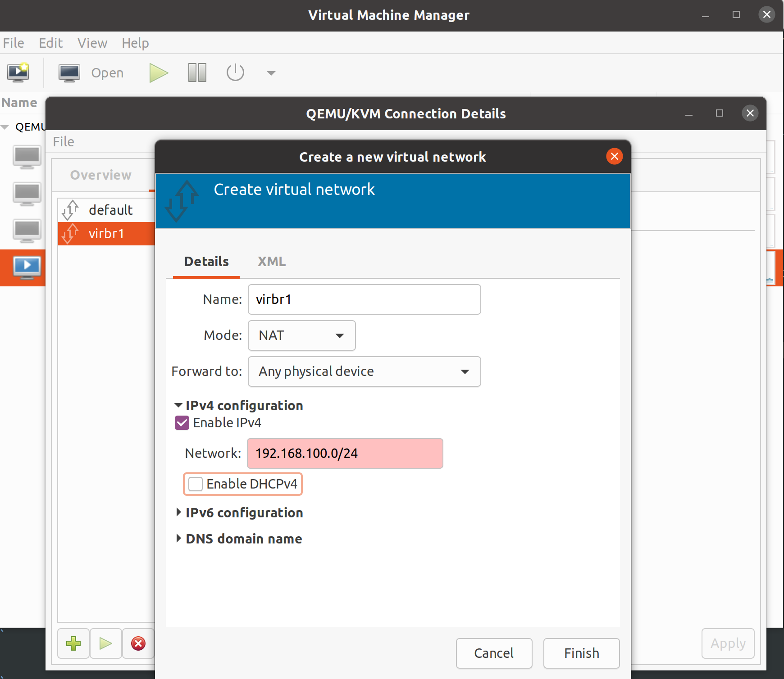
Task: Select third grey monitor VM in list
Action: (27, 231)
